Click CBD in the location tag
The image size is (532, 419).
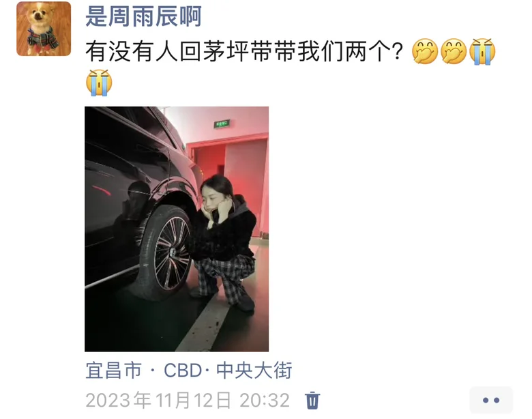click(x=183, y=370)
